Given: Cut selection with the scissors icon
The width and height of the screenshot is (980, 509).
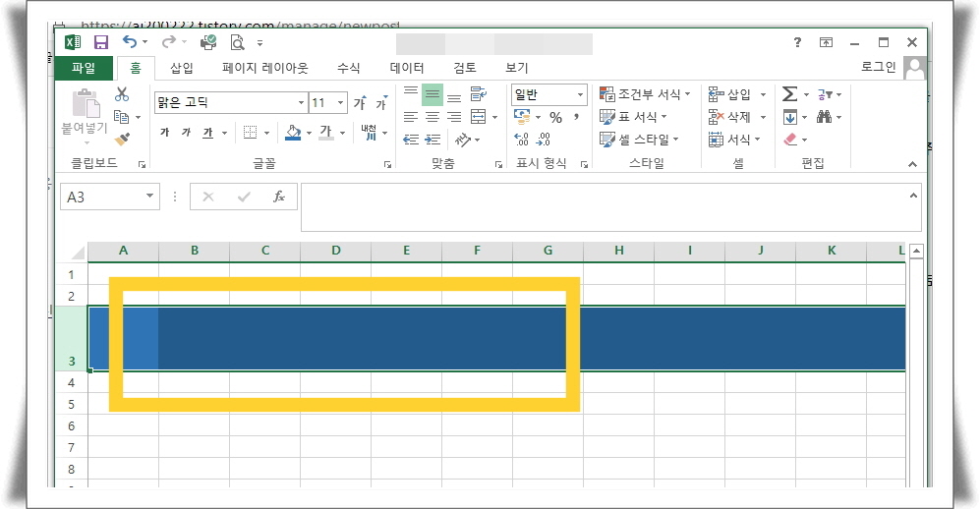Looking at the screenshot, I should point(122,94).
